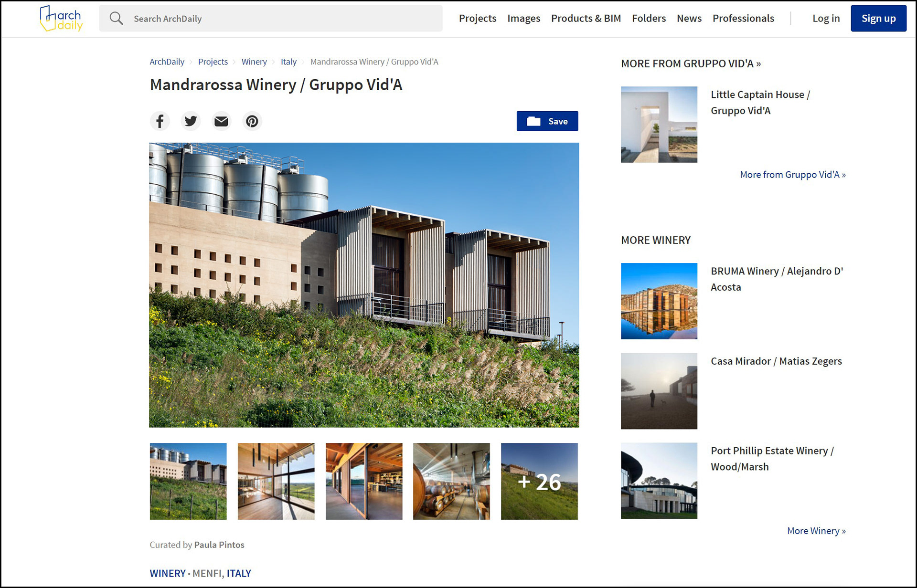Open the Winery breadcrumb link

click(254, 62)
